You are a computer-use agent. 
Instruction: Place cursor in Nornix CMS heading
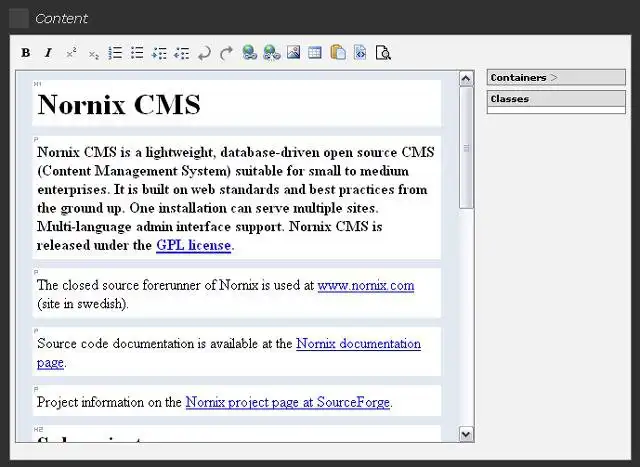(119, 104)
